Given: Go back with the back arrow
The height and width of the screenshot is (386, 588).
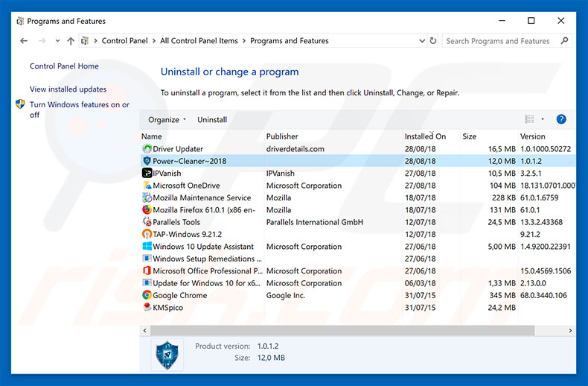Looking at the screenshot, I should pos(24,40).
